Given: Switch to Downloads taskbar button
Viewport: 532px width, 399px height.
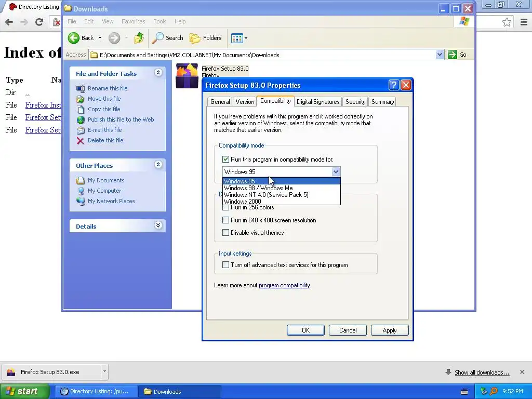Looking at the screenshot, I should [x=180, y=392].
